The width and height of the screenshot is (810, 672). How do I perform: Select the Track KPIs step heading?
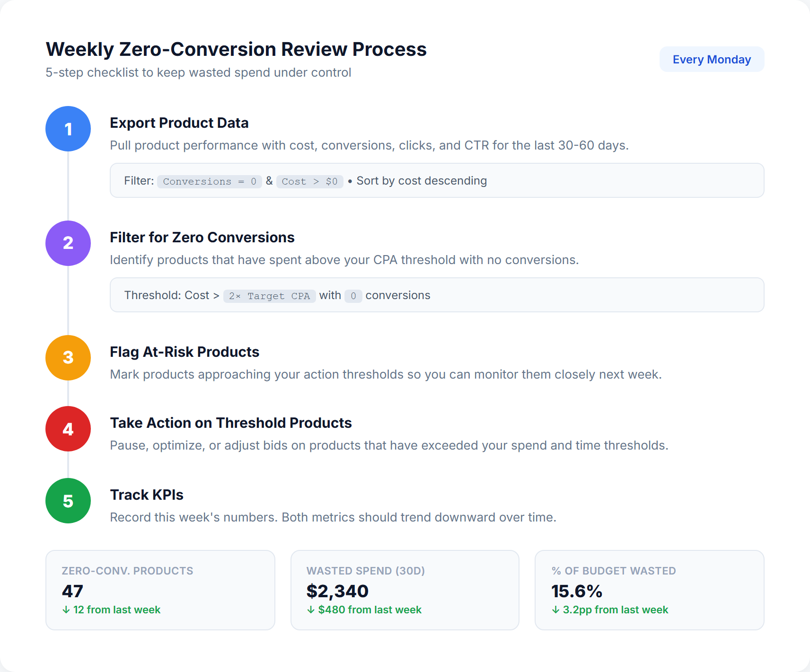click(x=147, y=495)
